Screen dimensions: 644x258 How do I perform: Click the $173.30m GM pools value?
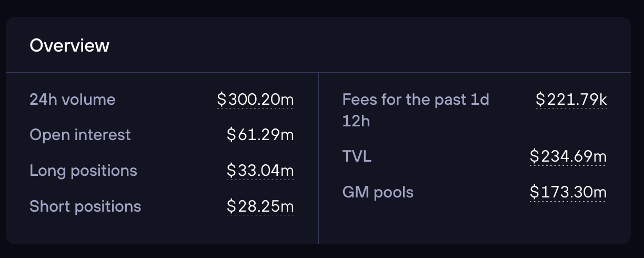568,192
